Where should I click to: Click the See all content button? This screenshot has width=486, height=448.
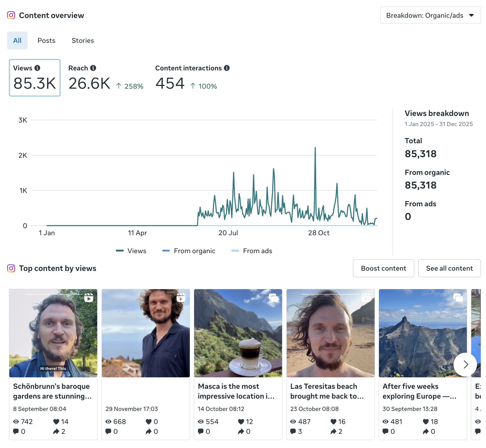[x=449, y=268]
